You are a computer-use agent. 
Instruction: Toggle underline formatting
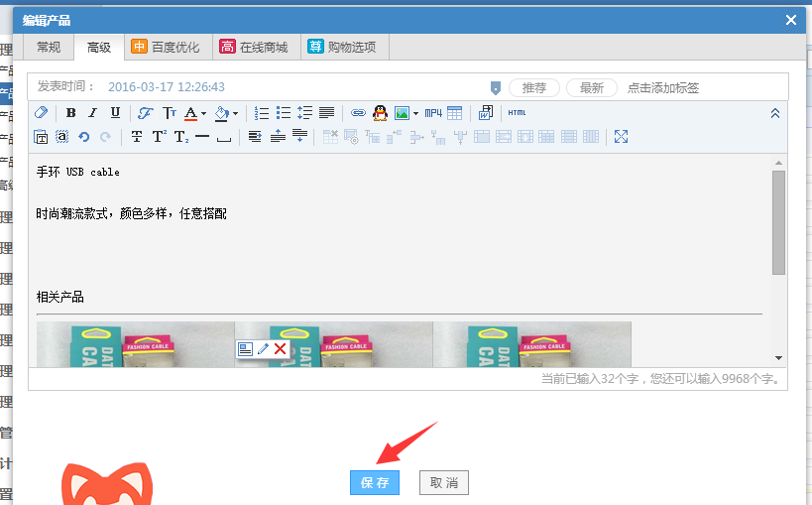[115, 113]
